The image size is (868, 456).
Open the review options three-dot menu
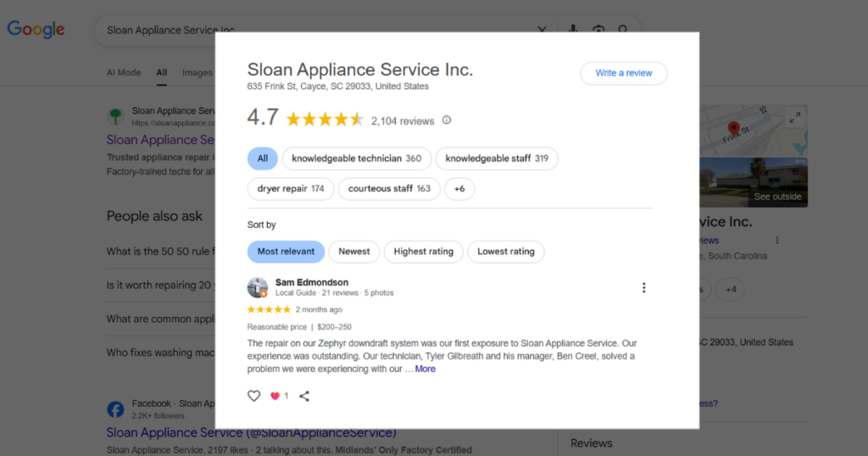(x=643, y=288)
